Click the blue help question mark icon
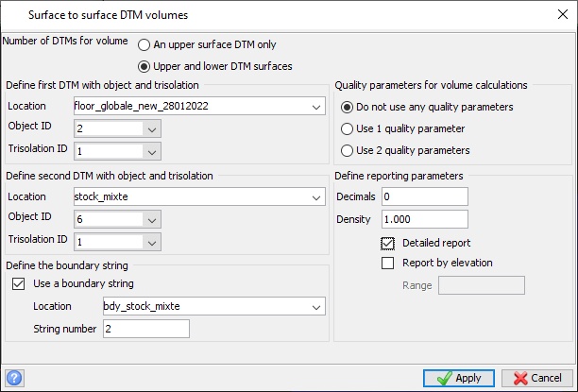The width and height of the screenshot is (578, 392). [14, 378]
